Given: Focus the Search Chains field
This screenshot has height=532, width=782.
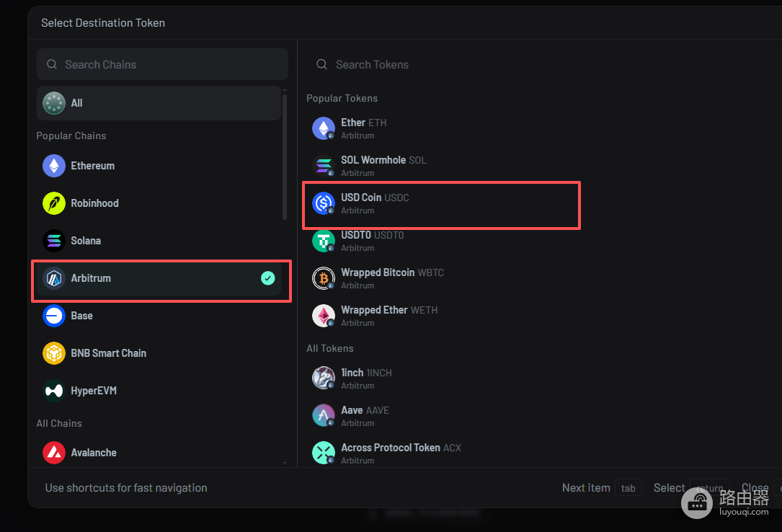Looking at the screenshot, I should coord(163,64).
